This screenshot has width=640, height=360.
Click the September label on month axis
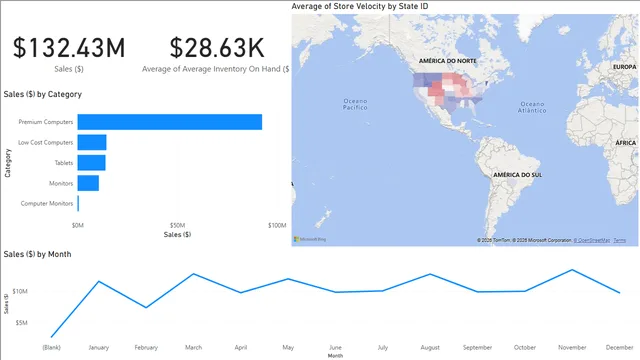(478, 348)
